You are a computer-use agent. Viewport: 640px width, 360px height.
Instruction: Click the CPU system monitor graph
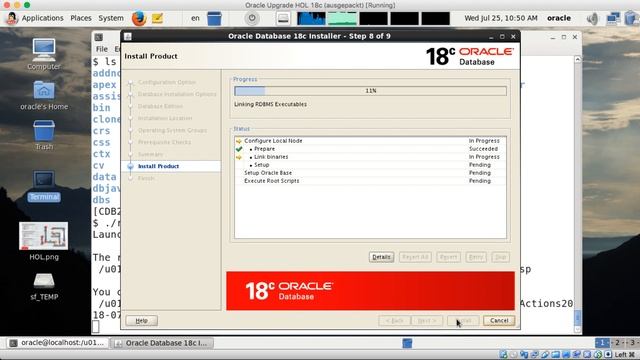click(x=311, y=18)
